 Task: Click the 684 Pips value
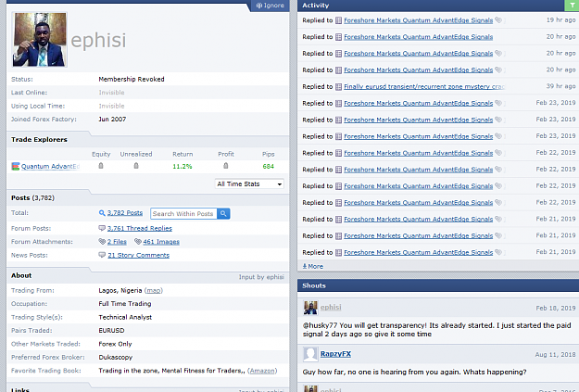268,167
